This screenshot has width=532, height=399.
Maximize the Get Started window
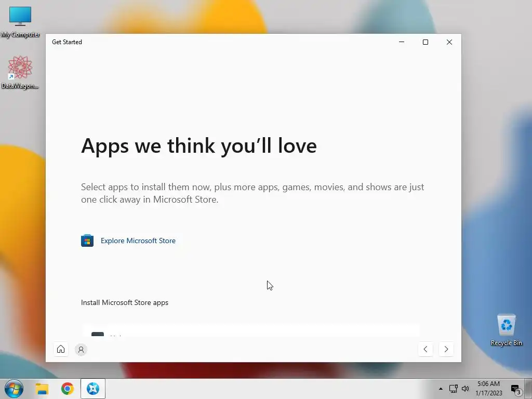click(425, 42)
